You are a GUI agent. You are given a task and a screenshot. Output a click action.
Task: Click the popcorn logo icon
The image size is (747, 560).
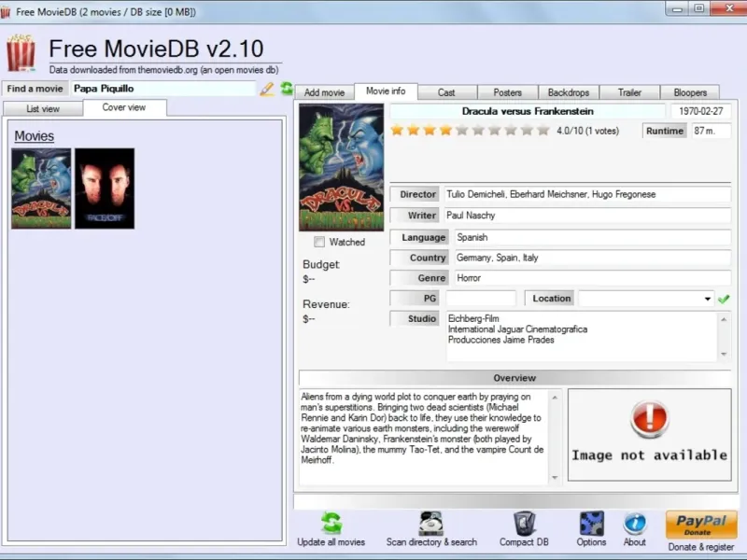coord(21,53)
